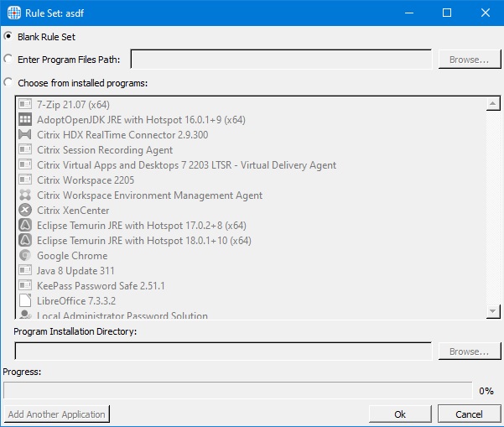
Task: Click the AdoptOpenJDK JRE list icon
Action: pos(25,119)
